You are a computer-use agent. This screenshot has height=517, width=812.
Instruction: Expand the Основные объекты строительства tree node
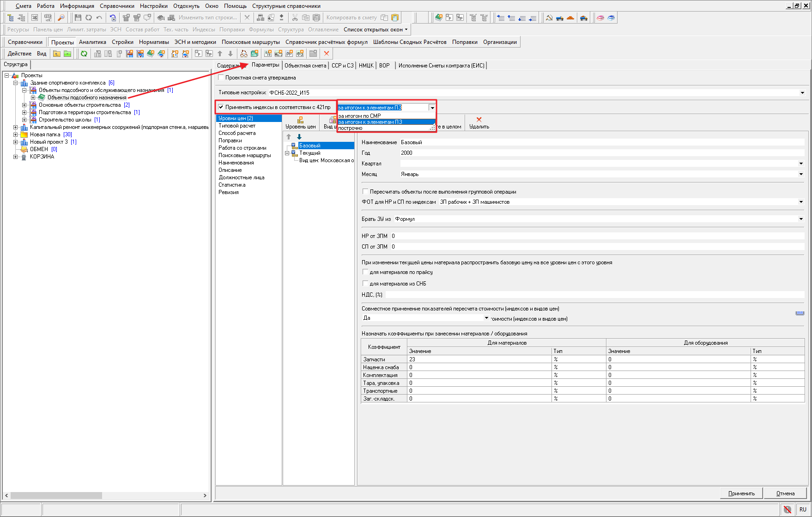24,105
